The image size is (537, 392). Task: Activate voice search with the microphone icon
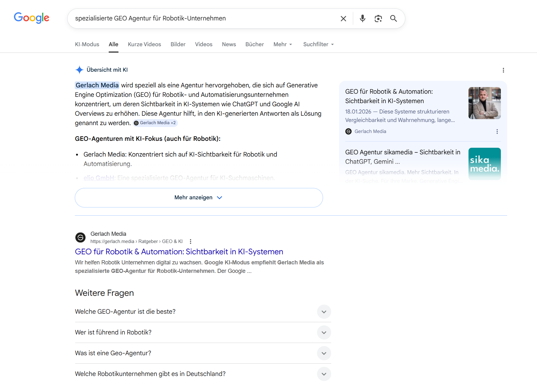(x=362, y=18)
